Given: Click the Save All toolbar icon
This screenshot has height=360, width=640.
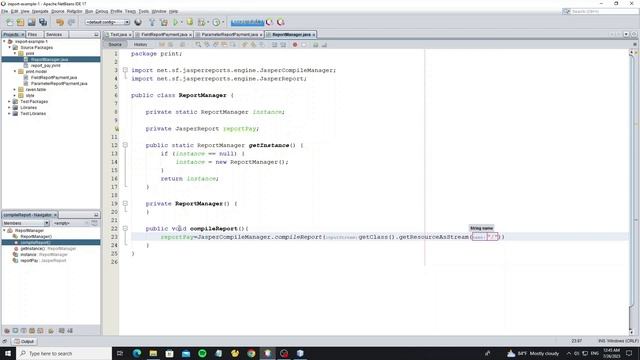Looking at the screenshot, I should click(43, 22).
